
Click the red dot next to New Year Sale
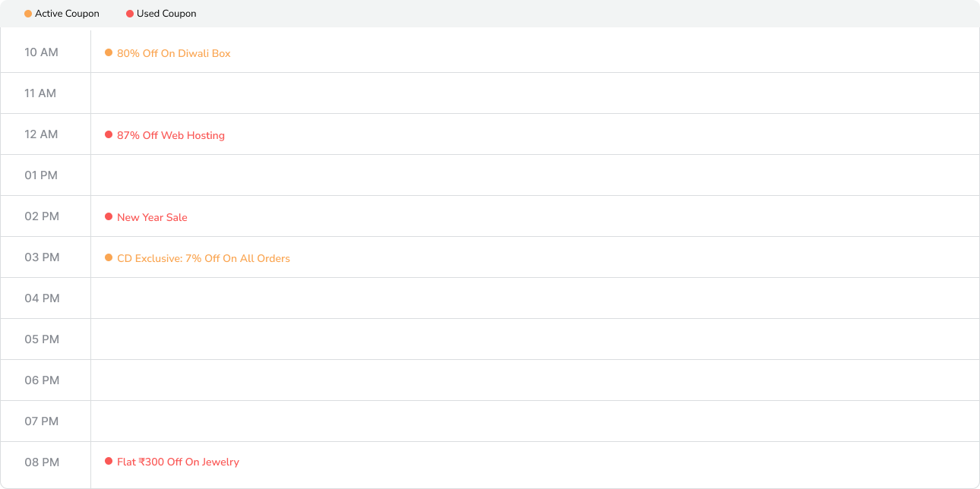click(109, 217)
